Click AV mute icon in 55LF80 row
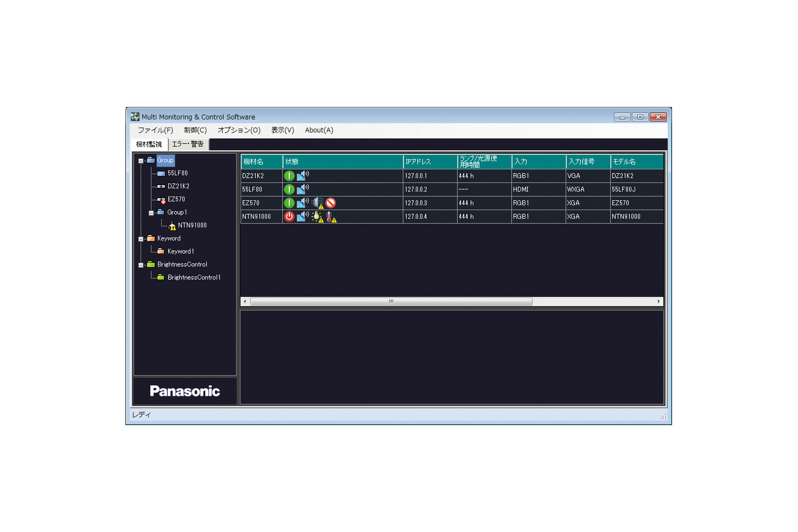The height and width of the screenshot is (532, 798). click(x=303, y=189)
